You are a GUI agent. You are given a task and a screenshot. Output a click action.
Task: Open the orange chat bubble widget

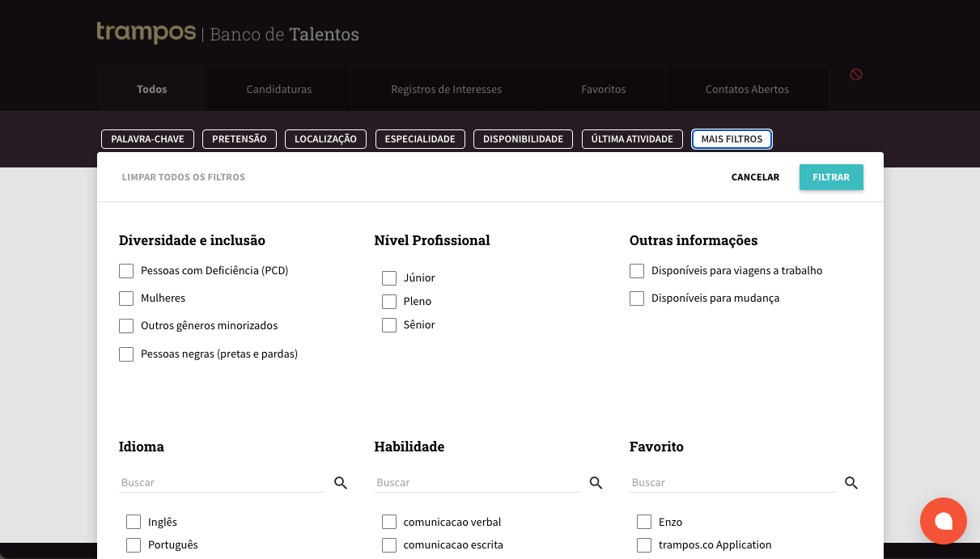click(x=944, y=521)
